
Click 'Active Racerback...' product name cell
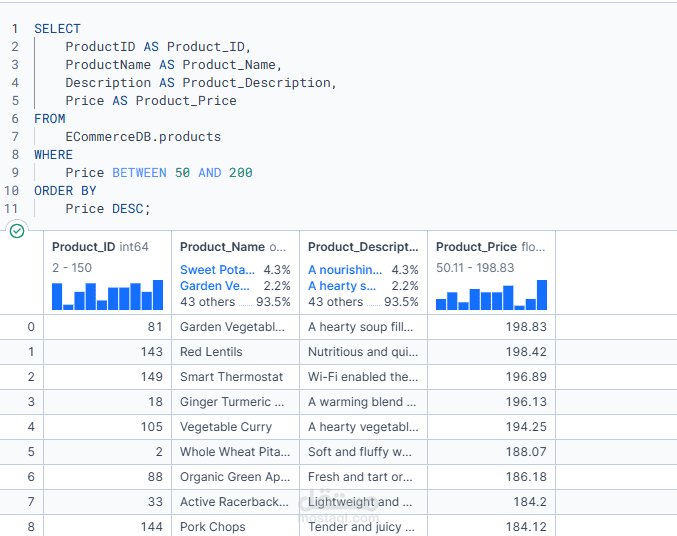[234, 502]
